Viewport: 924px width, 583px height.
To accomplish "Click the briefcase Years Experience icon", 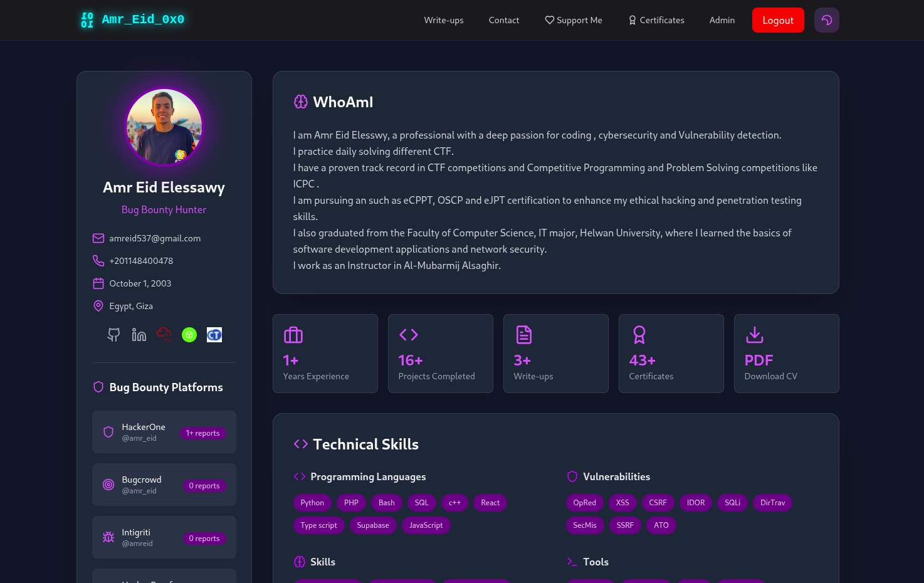I will (293, 335).
